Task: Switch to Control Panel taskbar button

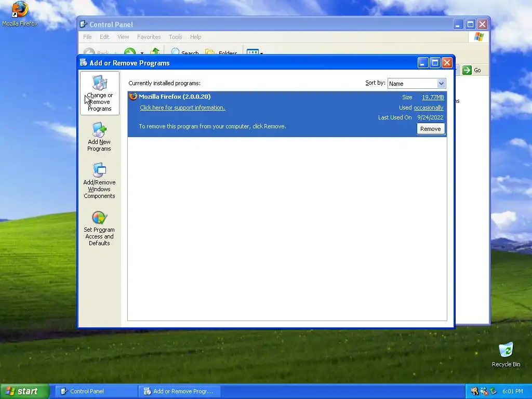Action: click(96, 391)
